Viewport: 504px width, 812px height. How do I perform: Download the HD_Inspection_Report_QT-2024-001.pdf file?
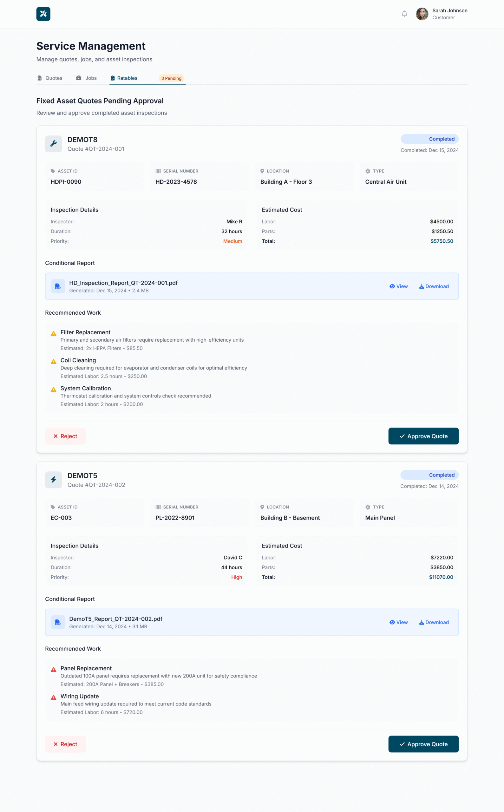click(x=434, y=286)
